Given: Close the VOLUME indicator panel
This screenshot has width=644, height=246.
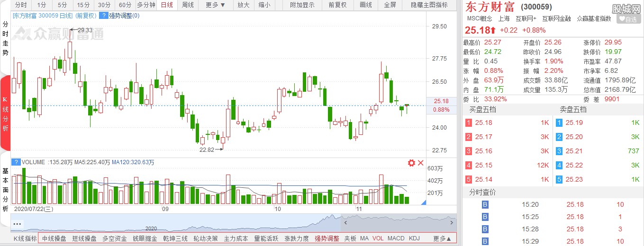Looking at the screenshot, I should 420,163.
